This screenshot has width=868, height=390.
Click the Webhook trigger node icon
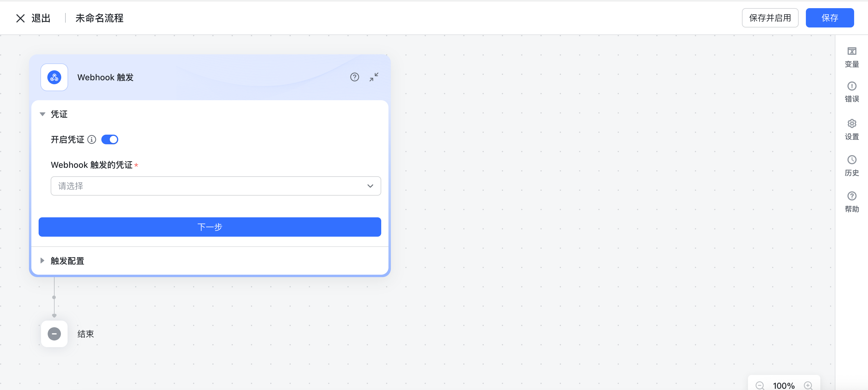pyautogui.click(x=54, y=77)
